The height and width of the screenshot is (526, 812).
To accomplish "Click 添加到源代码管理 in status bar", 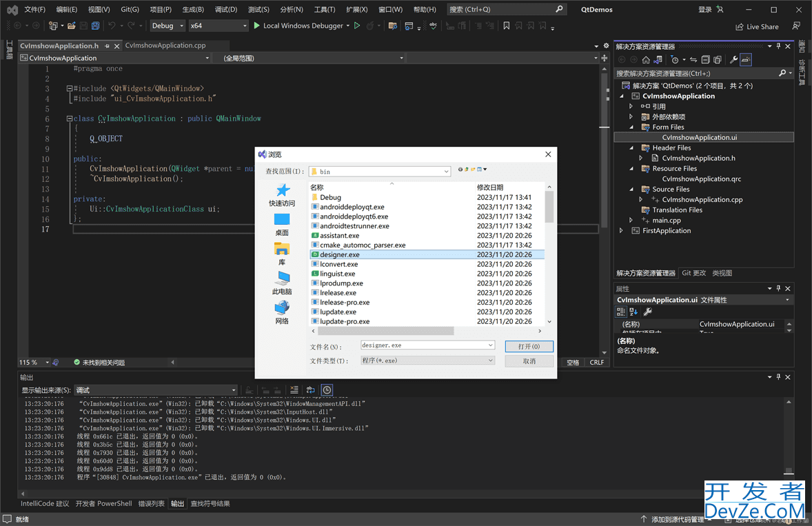I will tap(678, 519).
